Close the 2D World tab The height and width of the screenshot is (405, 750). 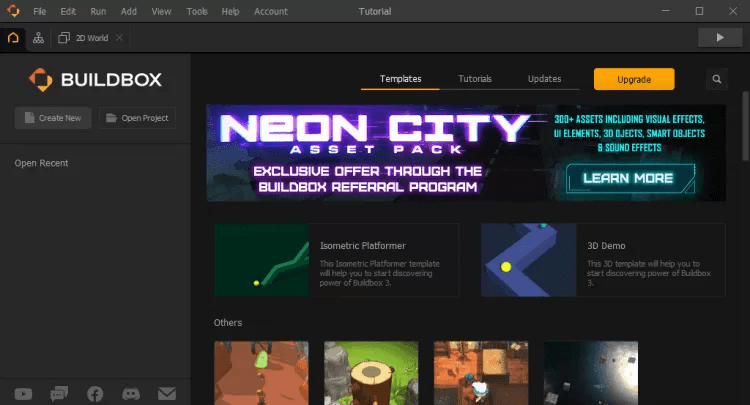120,37
